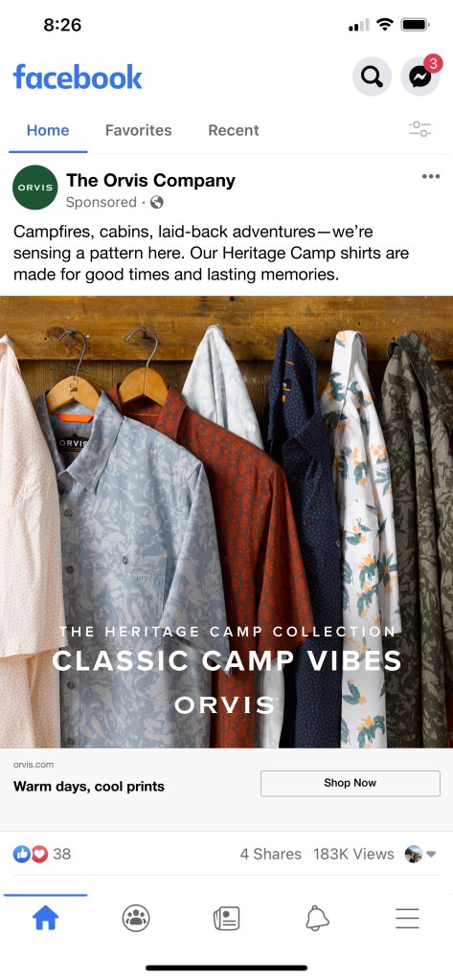Go to Home via bottom house icon

point(45,918)
